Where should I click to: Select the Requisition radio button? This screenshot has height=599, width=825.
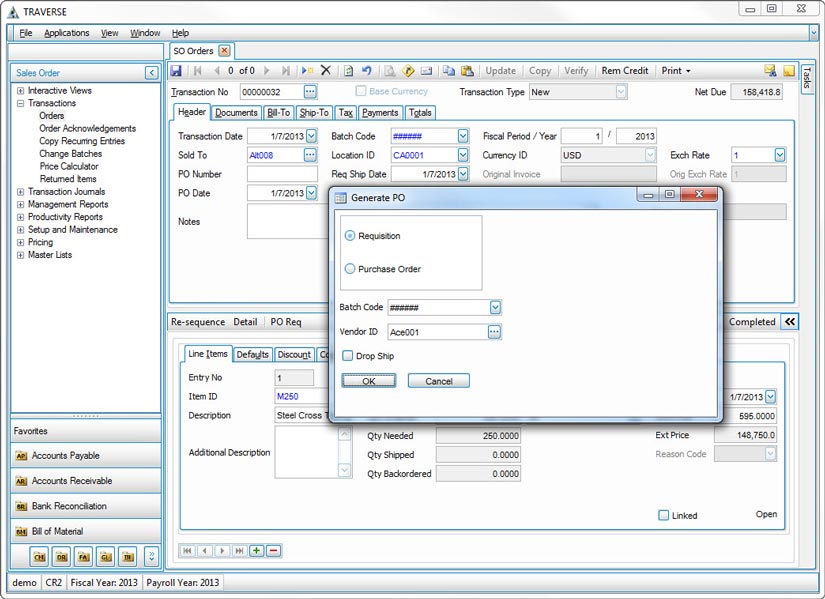(x=350, y=236)
